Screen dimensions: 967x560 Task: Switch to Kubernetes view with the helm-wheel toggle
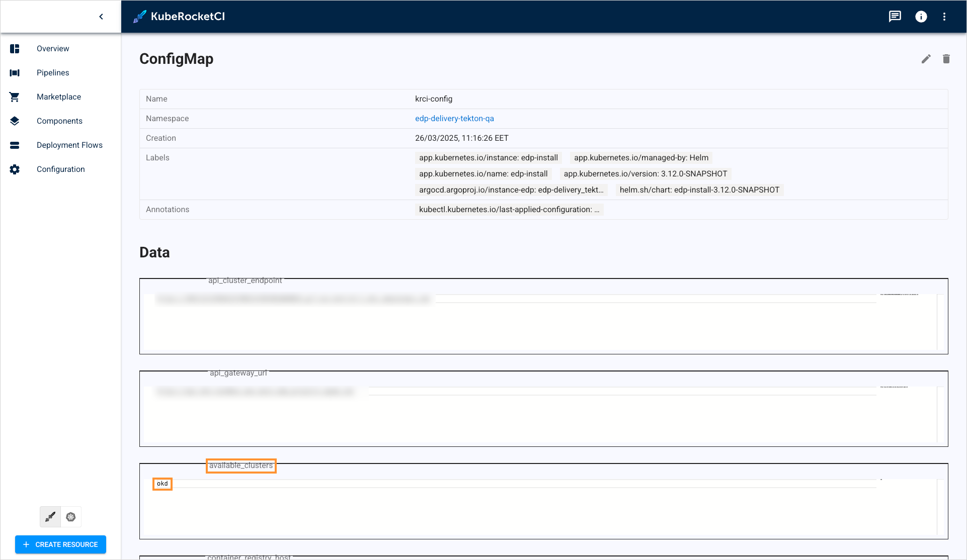70,516
